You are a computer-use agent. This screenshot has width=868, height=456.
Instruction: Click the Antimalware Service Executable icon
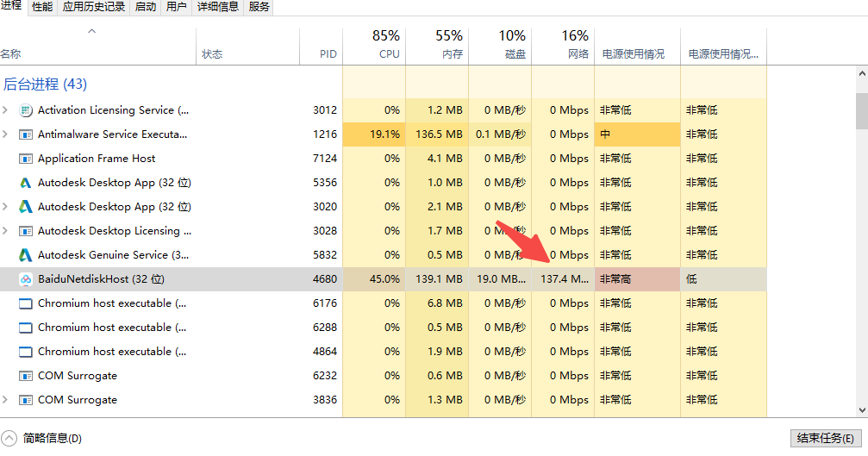click(x=25, y=134)
